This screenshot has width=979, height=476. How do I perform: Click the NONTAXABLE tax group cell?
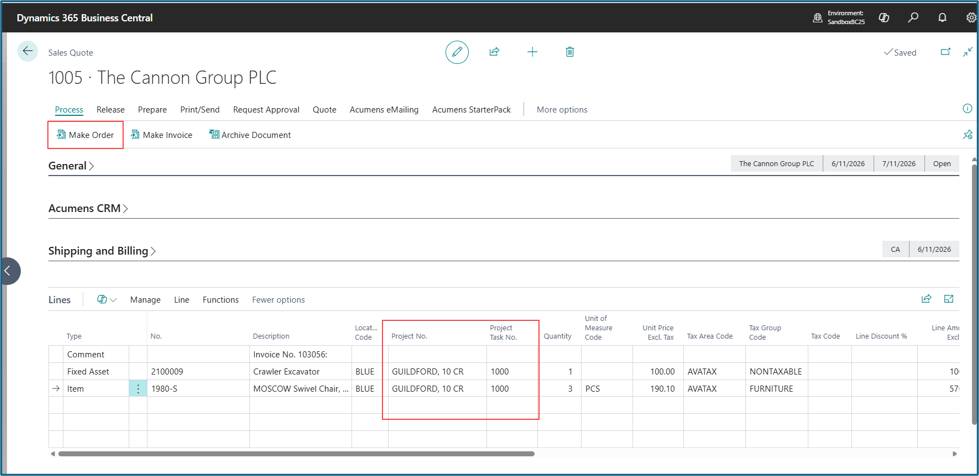[x=776, y=371]
